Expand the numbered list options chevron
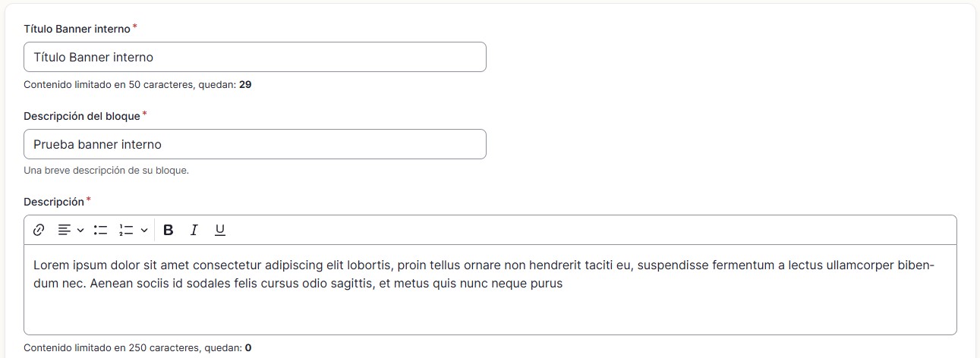 tap(144, 230)
